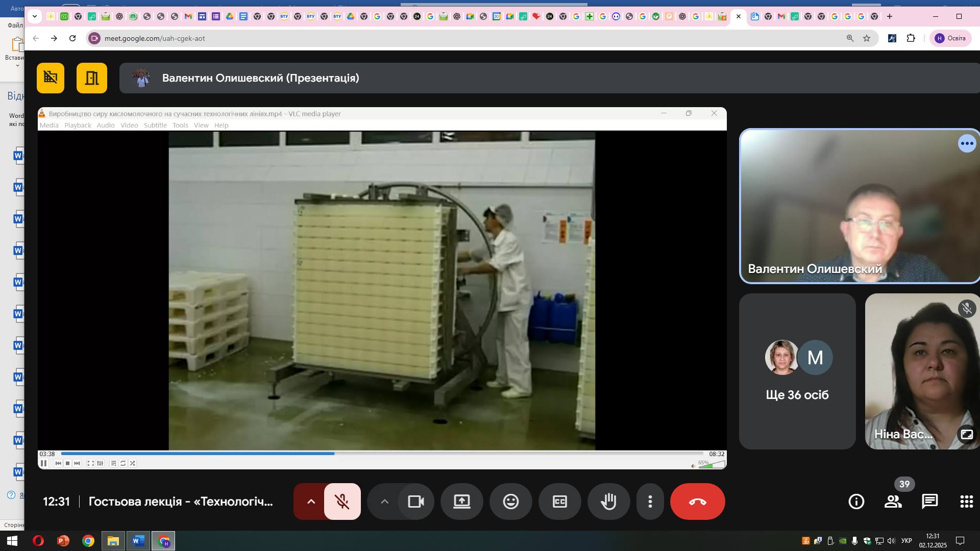Open the tab search dropdown in Chrome
The height and width of the screenshot is (551, 980).
click(34, 16)
